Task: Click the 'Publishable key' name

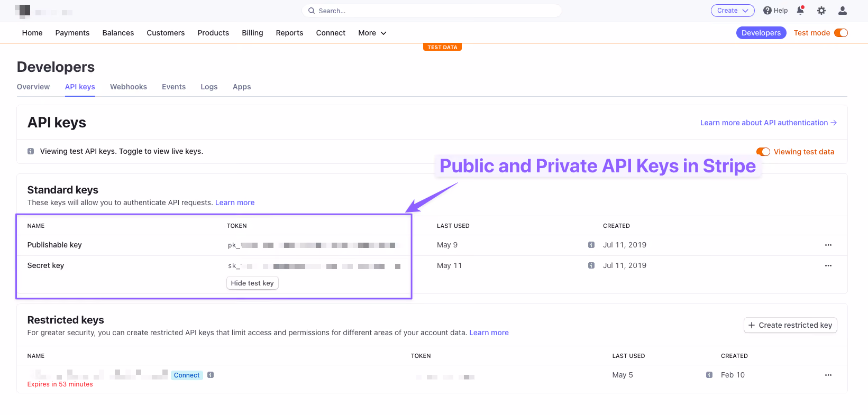Action: point(54,245)
